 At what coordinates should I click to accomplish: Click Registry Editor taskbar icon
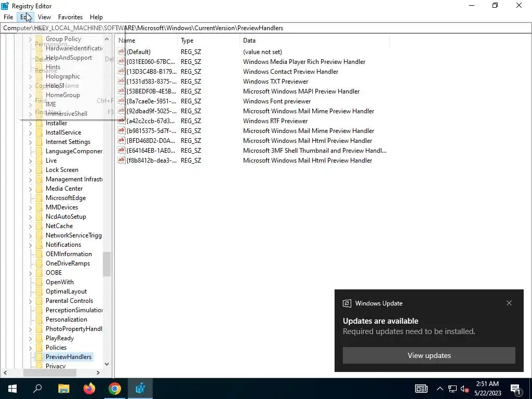coord(140,389)
